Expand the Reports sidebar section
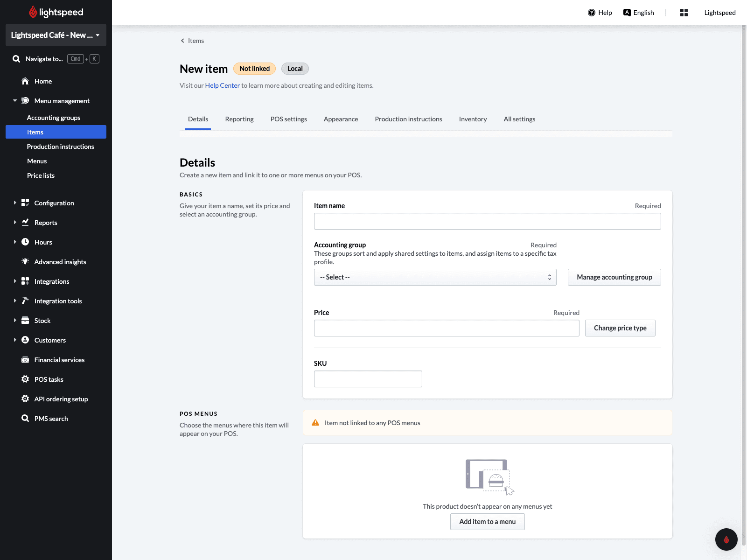Screen dimensions: 747x560 pos(15,223)
